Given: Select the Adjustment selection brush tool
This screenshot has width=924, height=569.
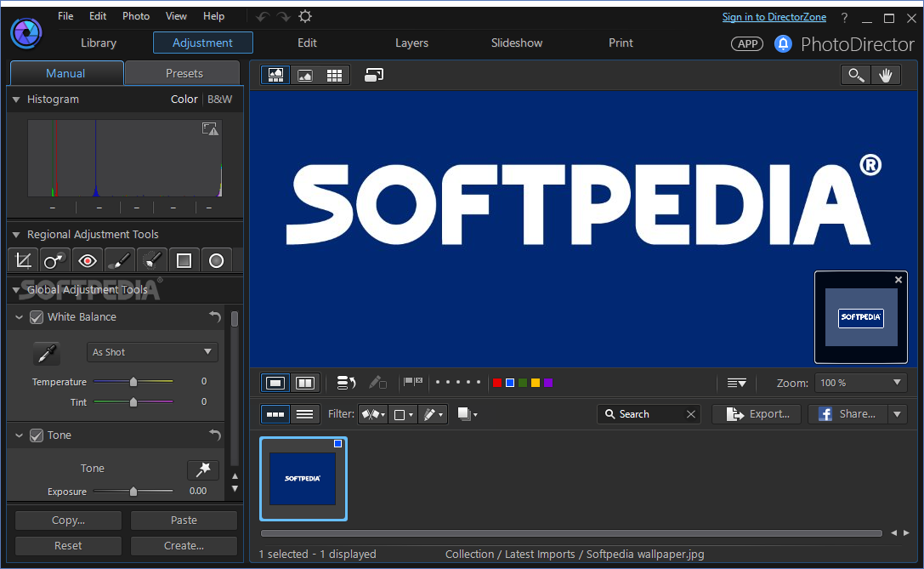Looking at the screenshot, I should pos(152,260).
